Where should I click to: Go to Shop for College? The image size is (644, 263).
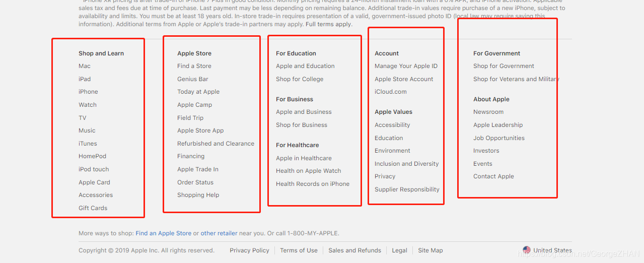coord(300,79)
